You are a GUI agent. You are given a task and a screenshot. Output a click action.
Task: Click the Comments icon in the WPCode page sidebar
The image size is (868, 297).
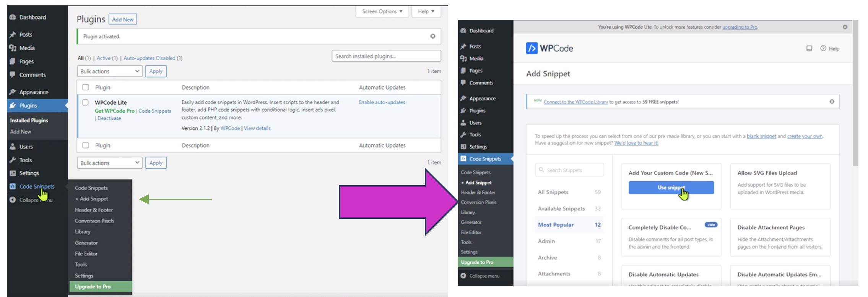[463, 82]
